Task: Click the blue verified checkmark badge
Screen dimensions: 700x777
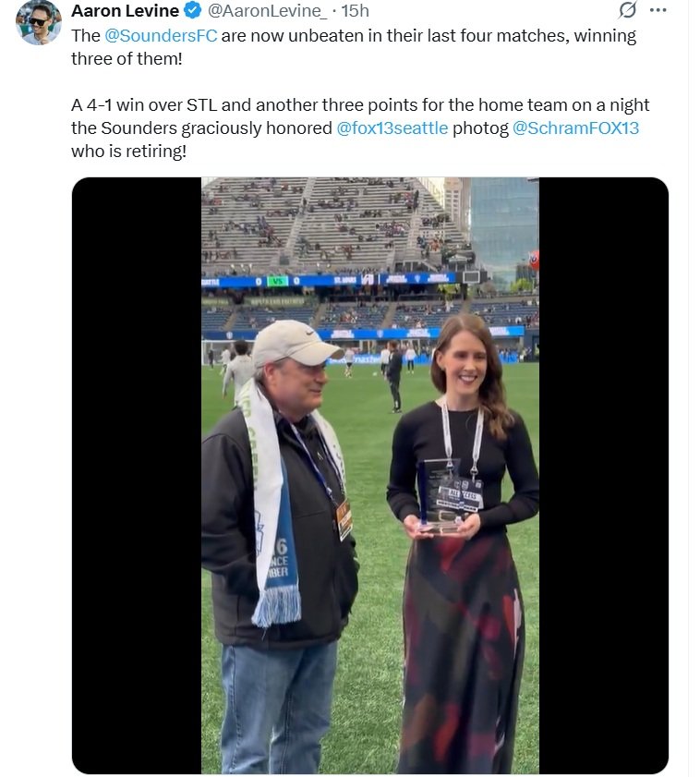Action: 192,11
